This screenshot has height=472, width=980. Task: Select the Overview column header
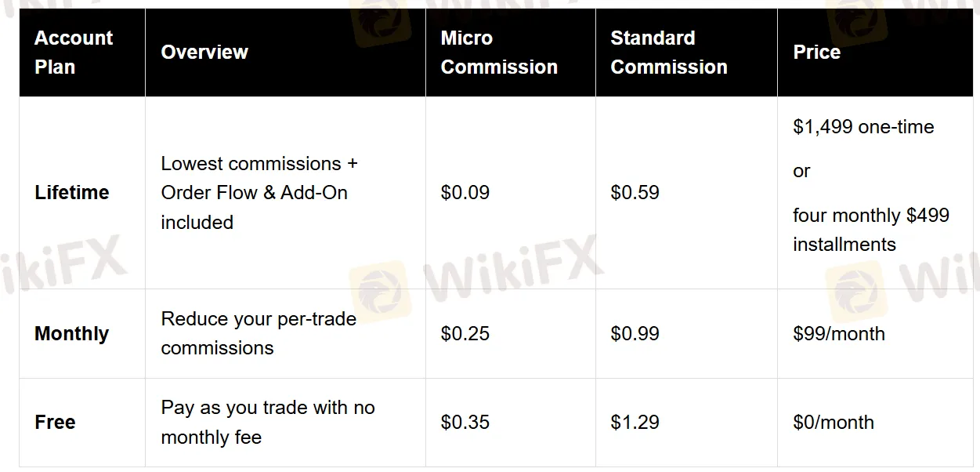tap(204, 53)
